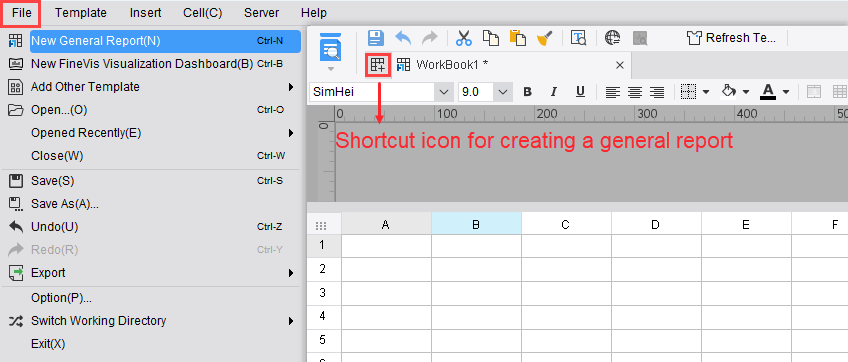Click the greyed-out icon next to globe
The width and height of the screenshot is (848, 362).
coord(640,38)
